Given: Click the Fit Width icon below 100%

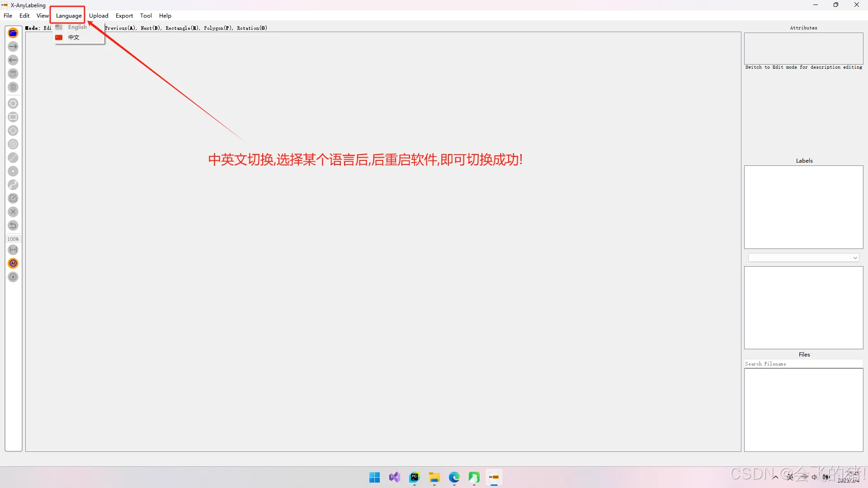Looking at the screenshot, I should (13, 250).
